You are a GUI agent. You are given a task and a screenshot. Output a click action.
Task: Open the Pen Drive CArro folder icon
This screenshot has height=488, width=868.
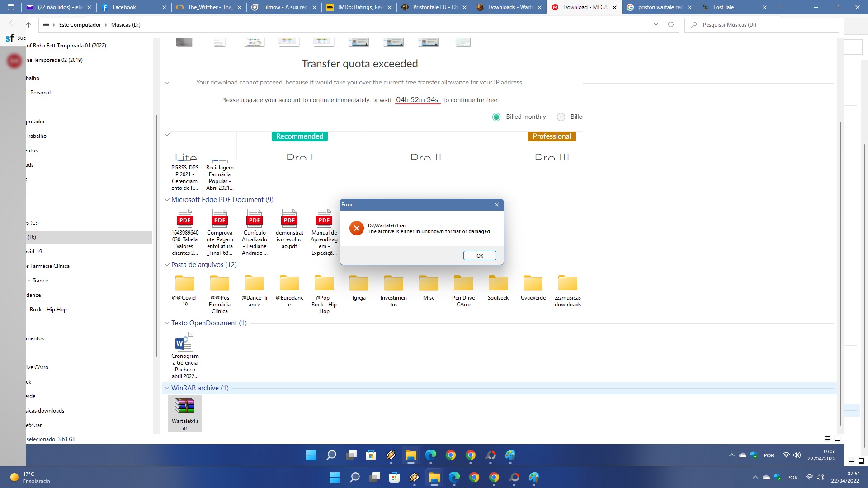463,283
